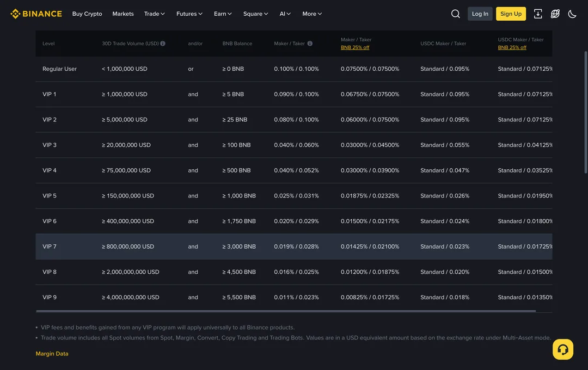Click the '< 1,000,000 USD' volume cell
This screenshot has width=588, height=370.
125,69
